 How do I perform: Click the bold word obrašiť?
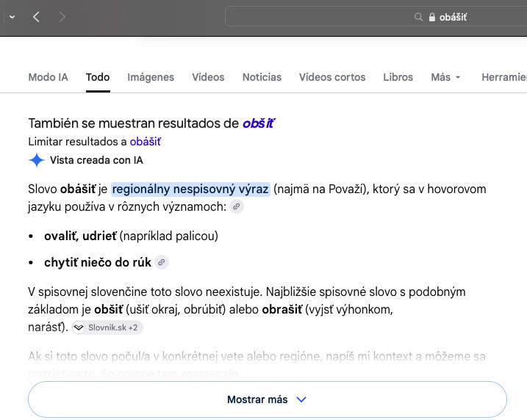click(282, 310)
